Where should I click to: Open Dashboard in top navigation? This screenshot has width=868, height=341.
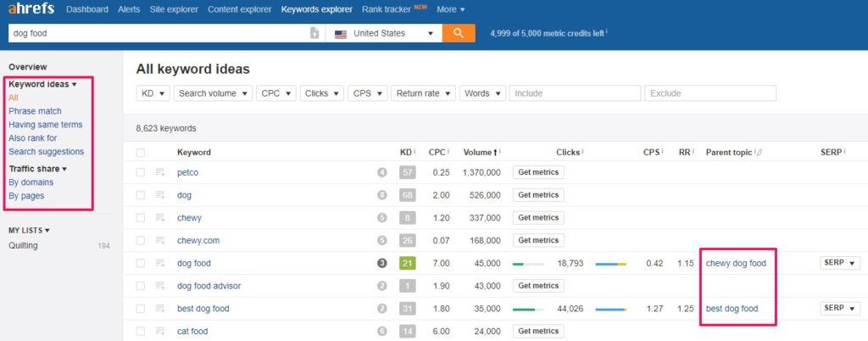[87, 9]
